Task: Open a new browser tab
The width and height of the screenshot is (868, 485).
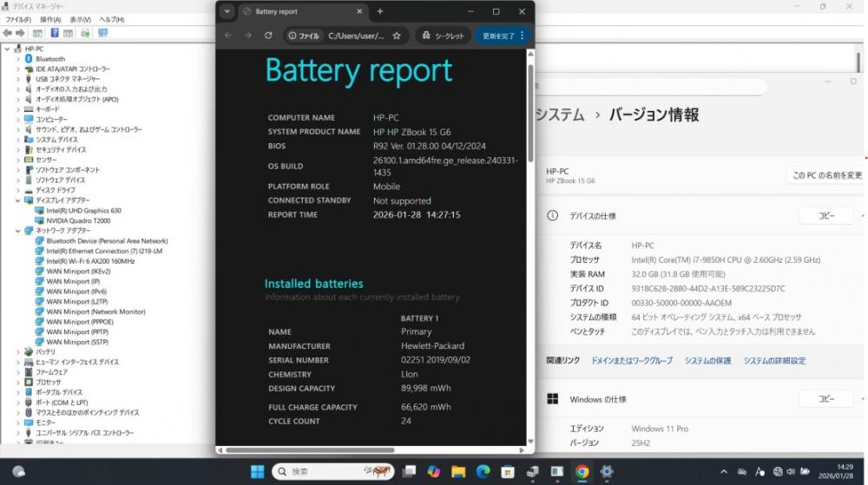Action: tap(379, 11)
